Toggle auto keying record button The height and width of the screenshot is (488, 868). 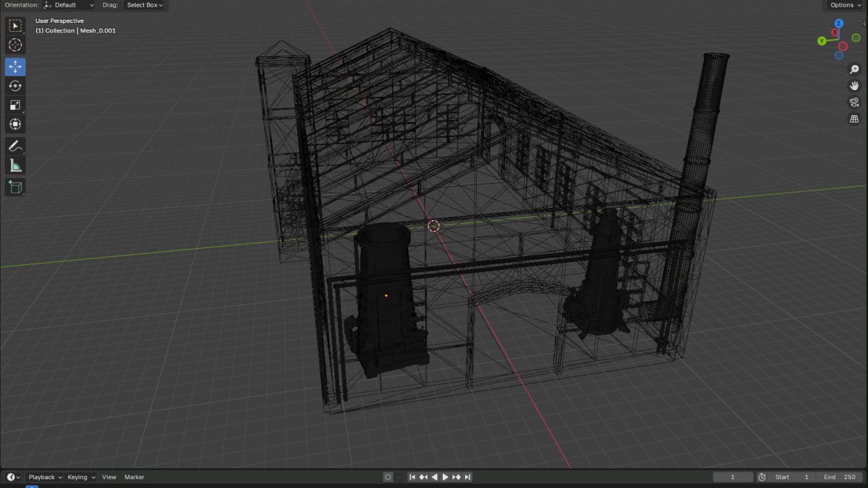(x=388, y=477)
